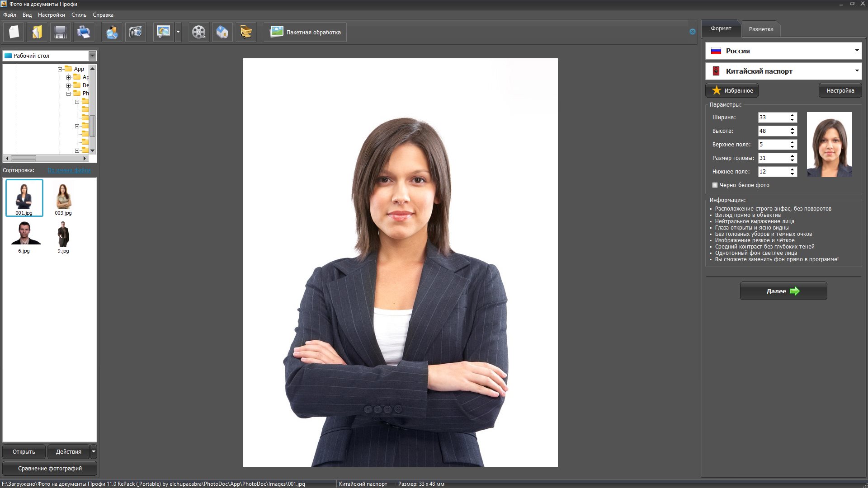Viewport: 868px width, 488px height.
Task: Click the film reel icon
Action: click(198, 32)
